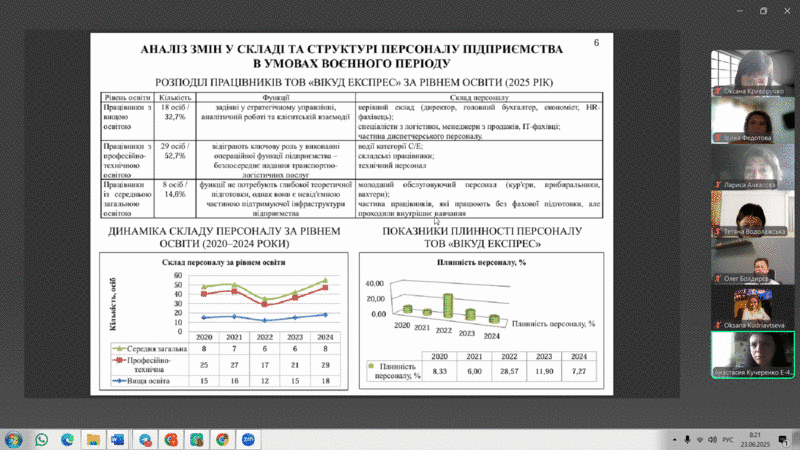Click axis label 'Кількість, осіб'
The width and height of the screenshot is (800, 450).
[113, 304]
